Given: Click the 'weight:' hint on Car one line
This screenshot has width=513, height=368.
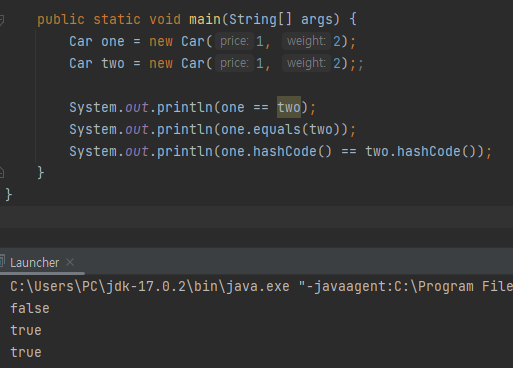Looking at the screenshot, I should (306, 41).
